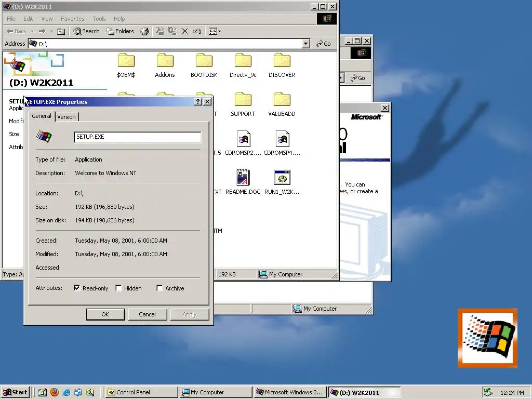Open the Tools menu
Image resolution: width=532 pixels, height=399 pixels.
pyautogui.click(x=99, y=19)
